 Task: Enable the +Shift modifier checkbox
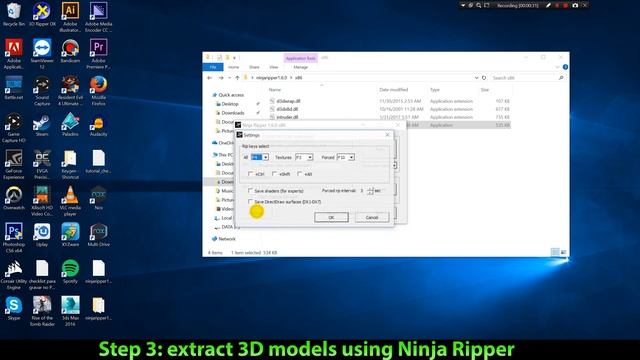pos(275,174)
